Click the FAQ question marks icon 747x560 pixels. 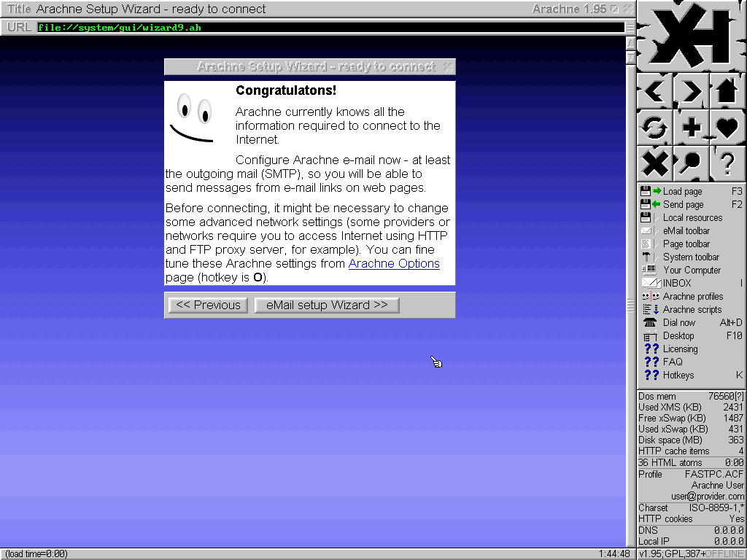pyautogui.click(x=651, y=362)
